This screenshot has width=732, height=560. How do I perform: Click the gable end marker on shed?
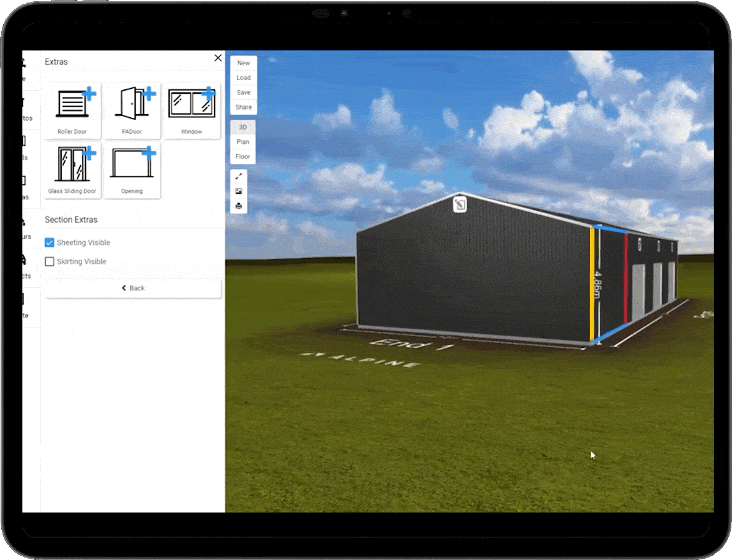[x=460, y=204]
